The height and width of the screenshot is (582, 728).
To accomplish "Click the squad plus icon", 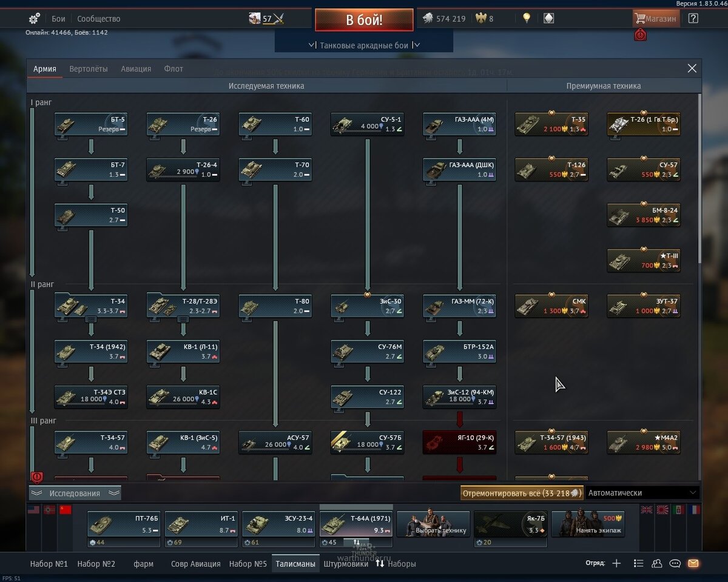I will (616, 563).
